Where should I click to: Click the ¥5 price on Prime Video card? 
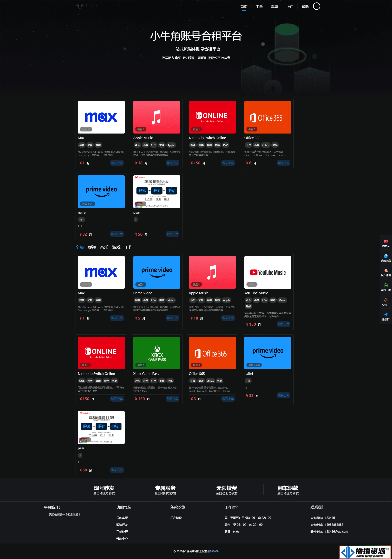coord(138,318)
